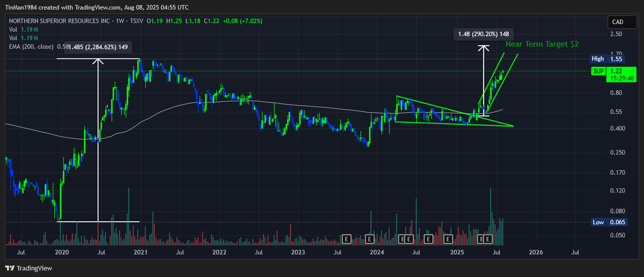Click the 2023 label on time axis
Image resolution: width=644 pixels, height=277 pixels.
point(298,252)
